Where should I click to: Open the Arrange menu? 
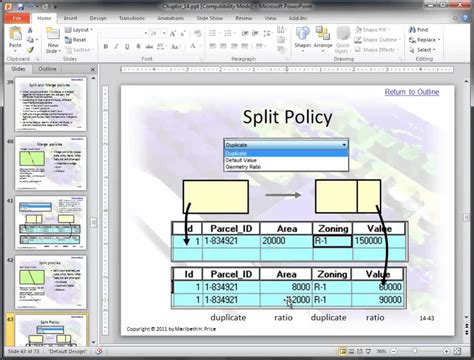(323, 39)
